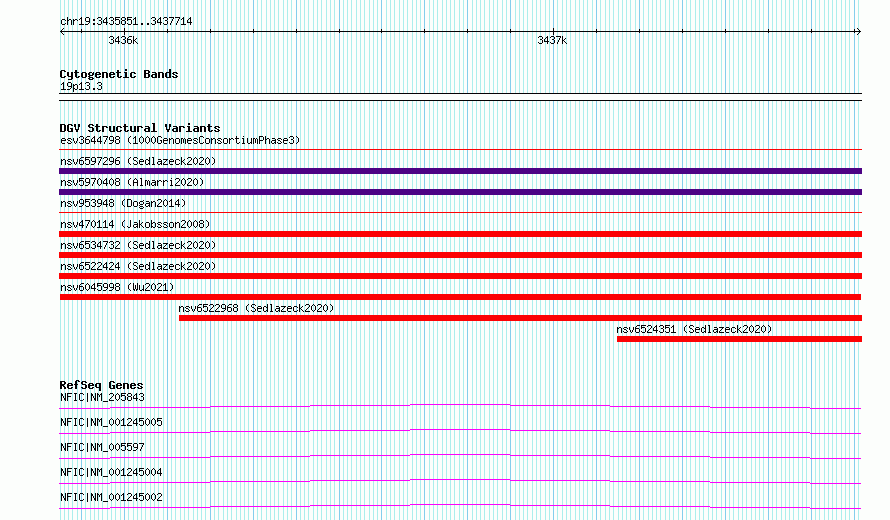Click the red bar under nsv6534732
Image resolution: width=890 pixels, height=520 pixels.
point(460,255)
